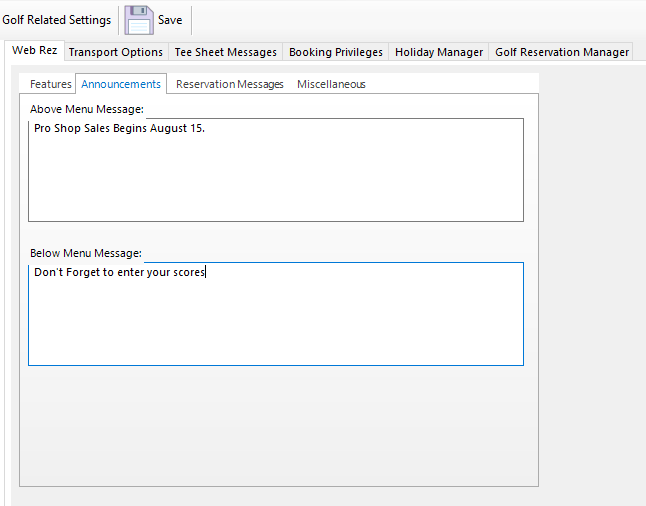Click the Save text label in toolbar
The image size is (646, 506).
pyautogui.click(x=170, y=20)
